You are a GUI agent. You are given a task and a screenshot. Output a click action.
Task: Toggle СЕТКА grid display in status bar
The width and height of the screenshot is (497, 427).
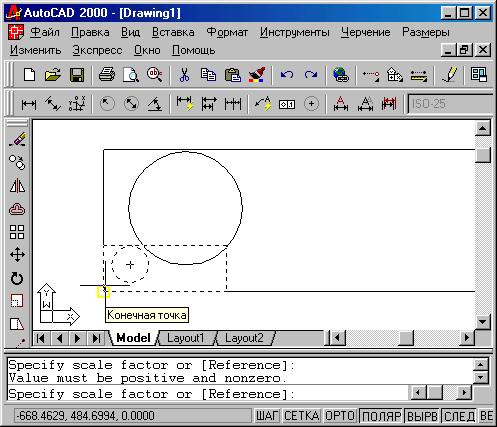coord(302,416)
